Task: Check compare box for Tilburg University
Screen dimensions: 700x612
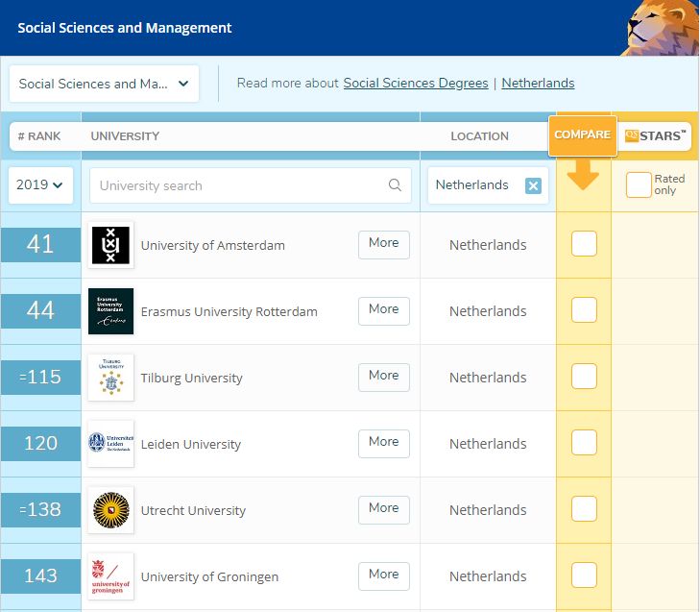Action: coord(584,376)
